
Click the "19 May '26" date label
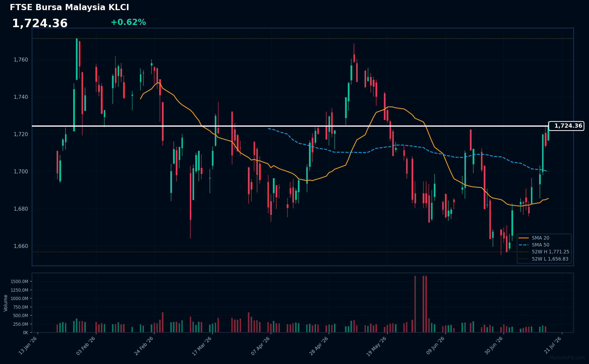[x=376, y=346]
